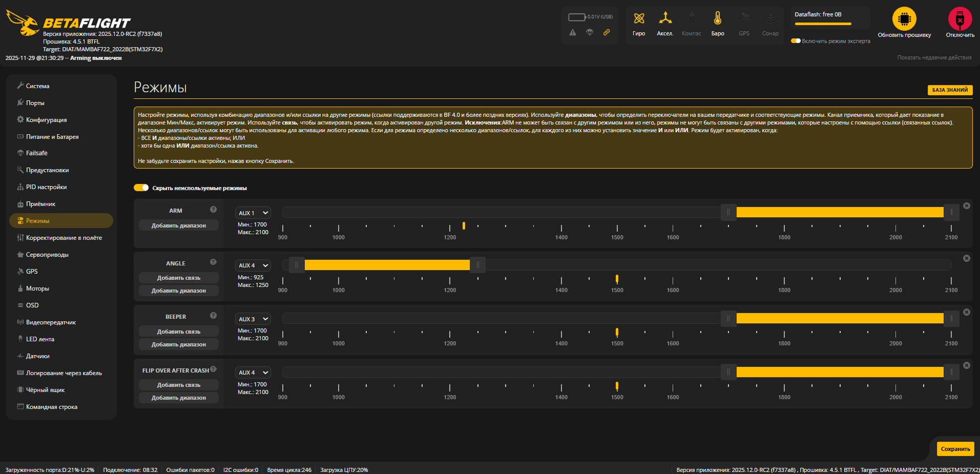Click the Сохранить button
Screen dimensions: 980x474
tap(954, 448)
